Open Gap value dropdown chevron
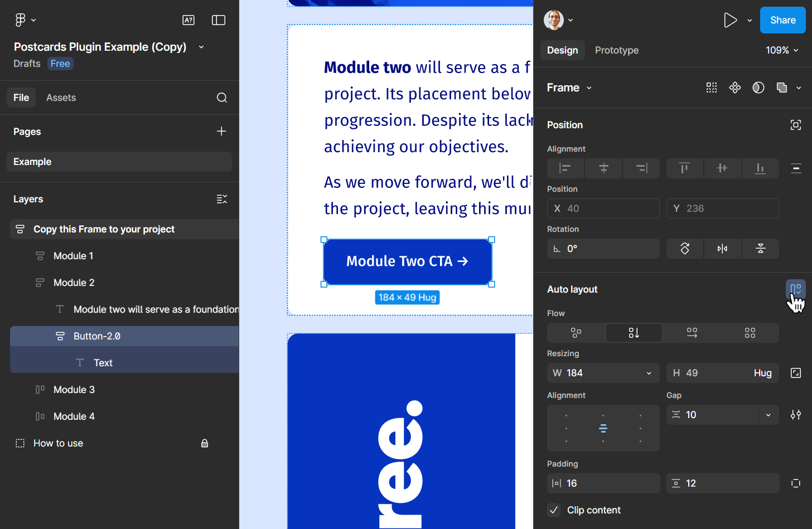 pos(768,415)
